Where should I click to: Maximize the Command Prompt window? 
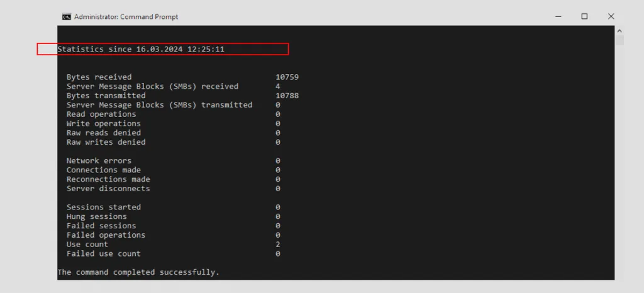584,17
